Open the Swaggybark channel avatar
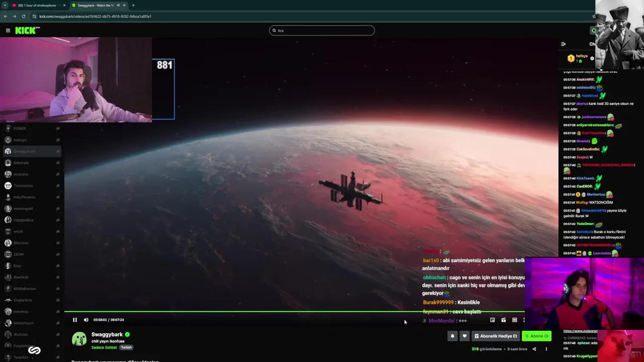This screenshot has width=644, height=362. pos(79,339)
